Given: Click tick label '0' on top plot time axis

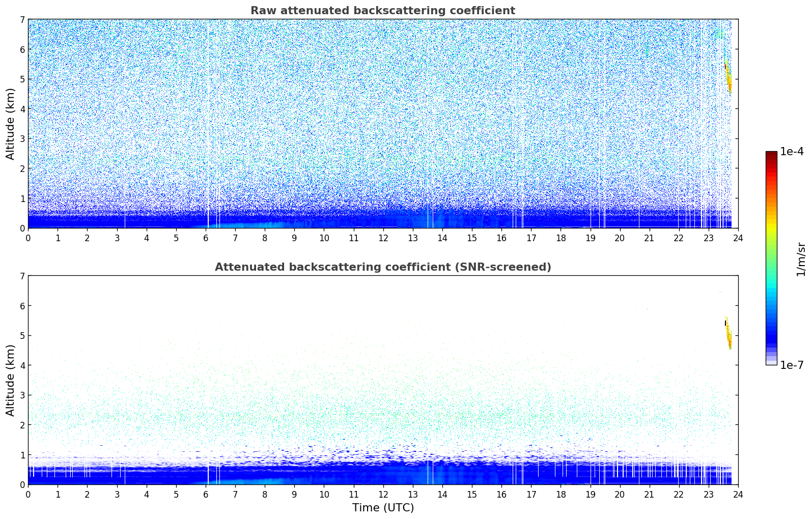Looking at the screenshot, I should coord(28,238).
